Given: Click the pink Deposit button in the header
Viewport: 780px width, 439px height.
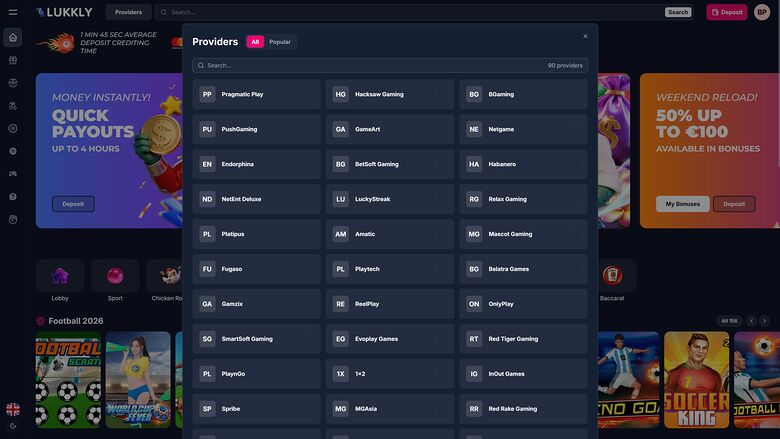Looking at the screenshot, I should (x=727, y=12).
